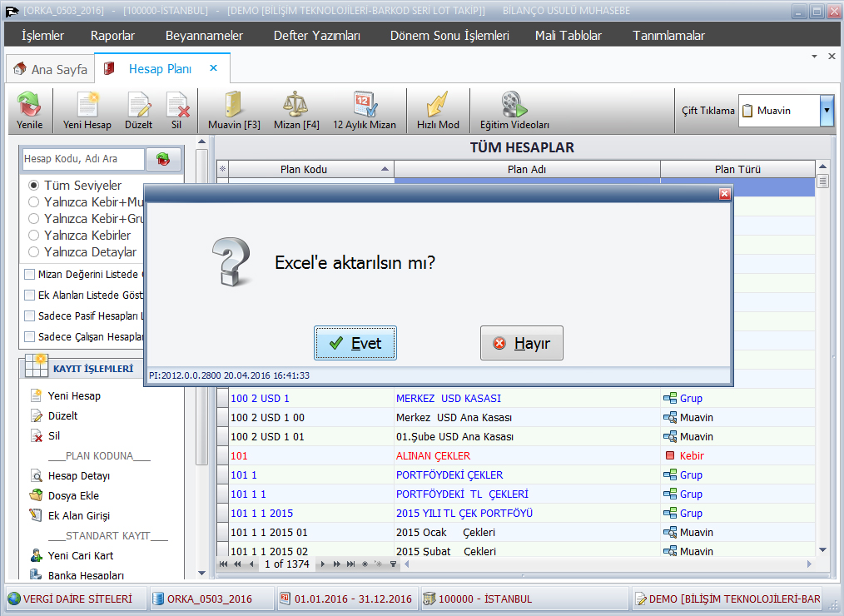Close the Excel export dialog
The image size is (844, 616).
(724, 194)
